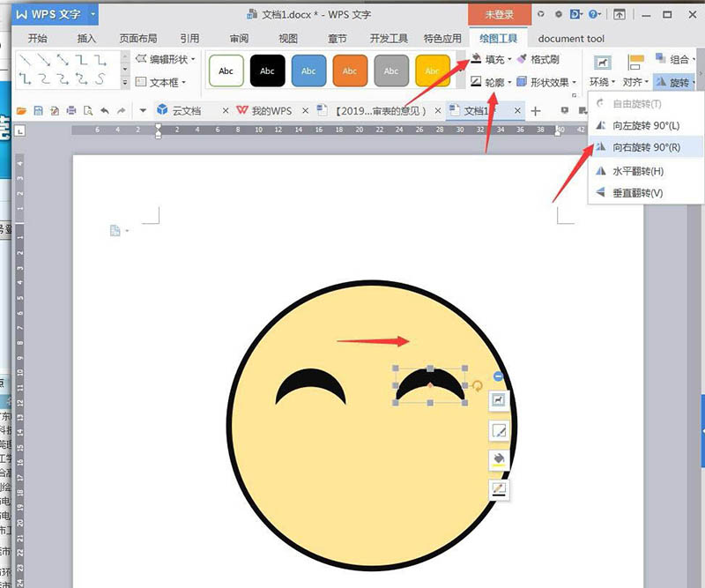Click the floating outline pen button

point(499,489)
